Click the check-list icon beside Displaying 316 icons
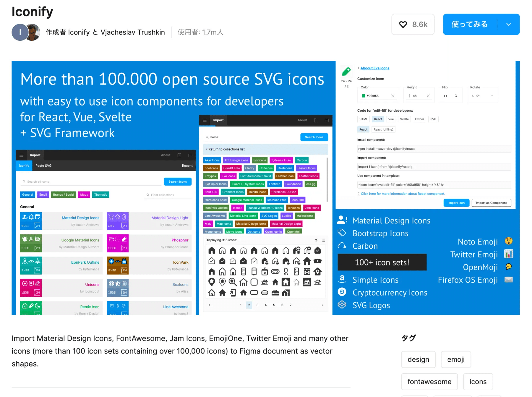 tap(316, 240)
